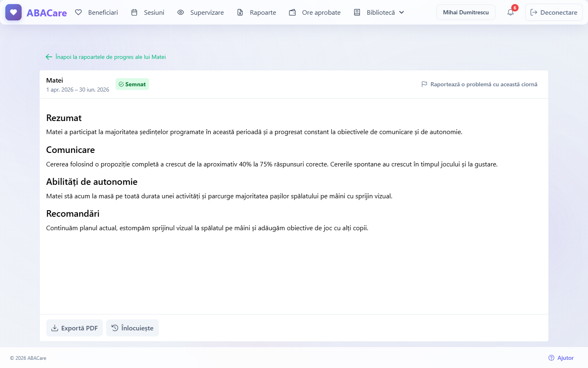The image size is (588, 368).
Task: Open the ABACare home link text
Action: 47,13
